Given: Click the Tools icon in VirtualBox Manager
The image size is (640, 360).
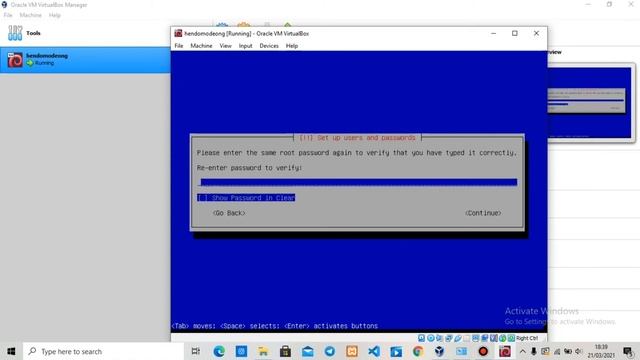Looking at the screenshot, I should pyautogui.click(x=15, y=33).
